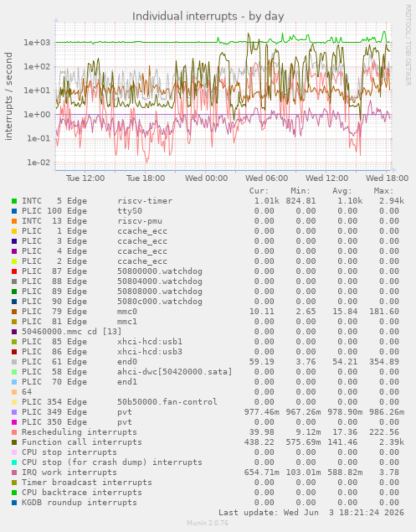
Task: Select the '50b50000.fan-control' legend label
Action: (x=167, y=402)
